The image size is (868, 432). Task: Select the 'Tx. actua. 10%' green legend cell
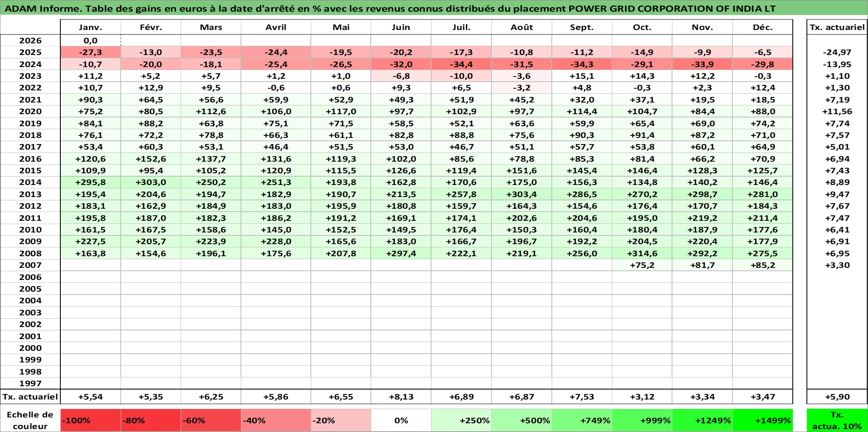[837, 420]
